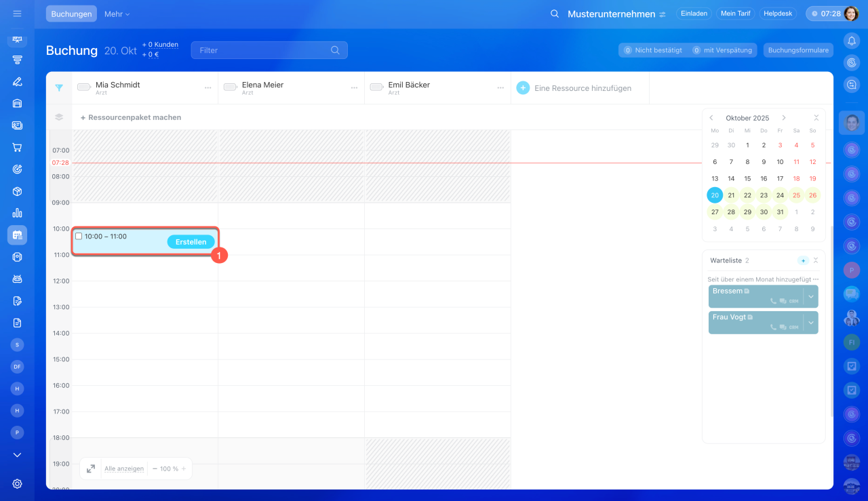This screenshot has width=868, height=501.
Task: Select the Buchungen tab
Action: 71,14
